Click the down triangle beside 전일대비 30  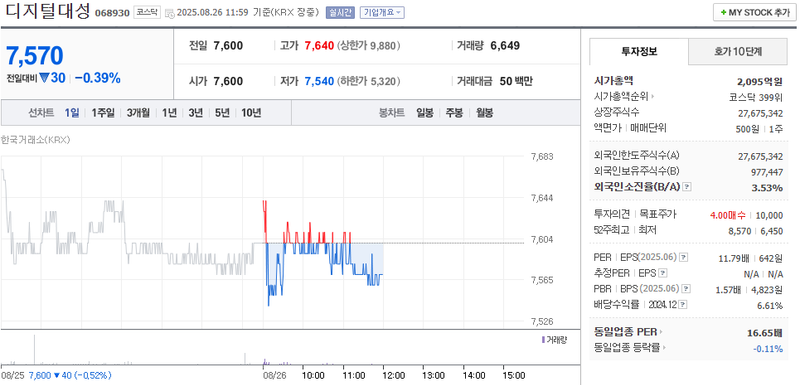tap(44, 78)
